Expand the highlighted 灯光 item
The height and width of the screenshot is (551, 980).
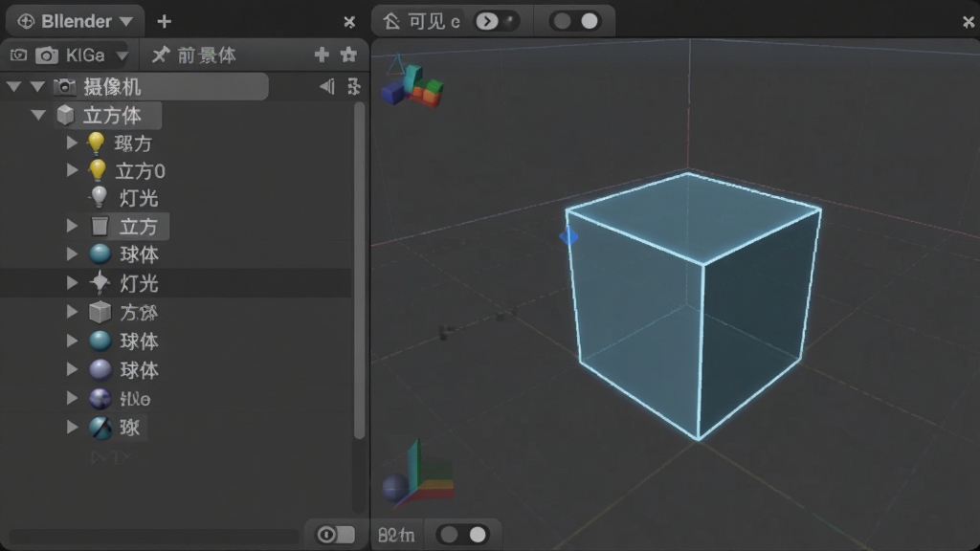pyautogui.click(x=72, y=283)
